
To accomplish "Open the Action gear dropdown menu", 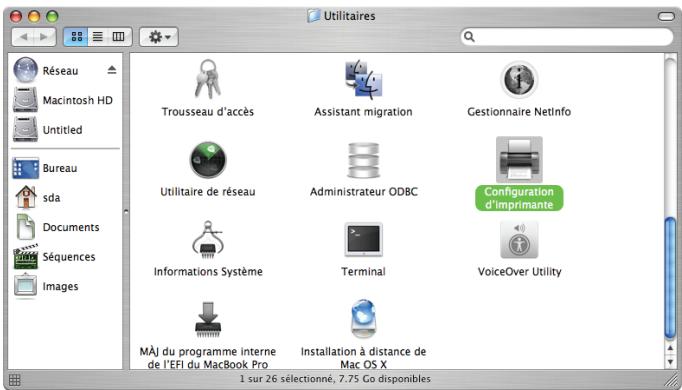I will tap(159, 37).
